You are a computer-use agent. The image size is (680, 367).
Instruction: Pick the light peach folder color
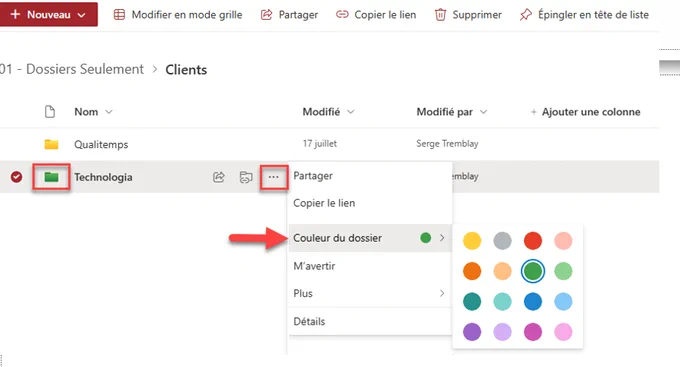pyautogui.click(x=502, y=271)
